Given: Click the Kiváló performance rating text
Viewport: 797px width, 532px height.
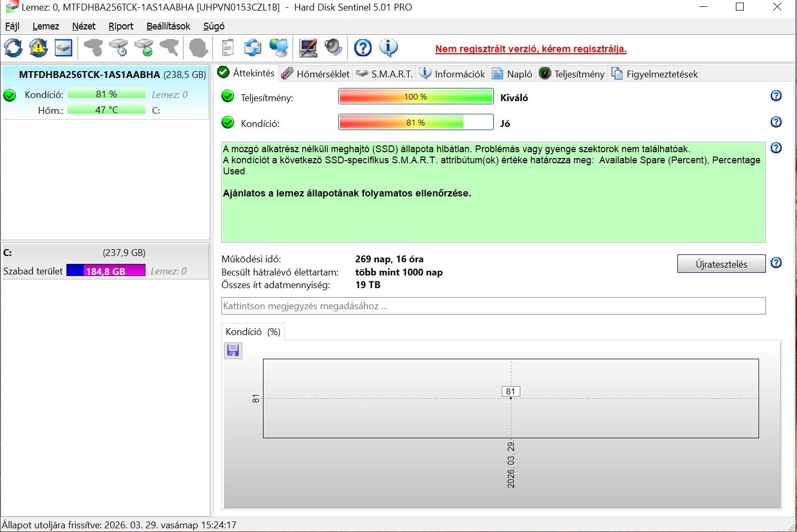Looking at the screenshot, I should click(x=514, y=97).
